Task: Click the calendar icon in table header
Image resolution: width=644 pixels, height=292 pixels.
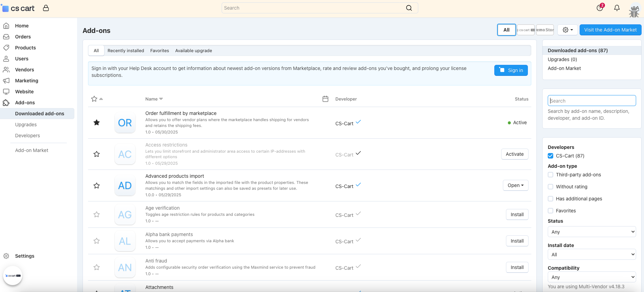Action: pyautogui.click(x=325, y=99)
